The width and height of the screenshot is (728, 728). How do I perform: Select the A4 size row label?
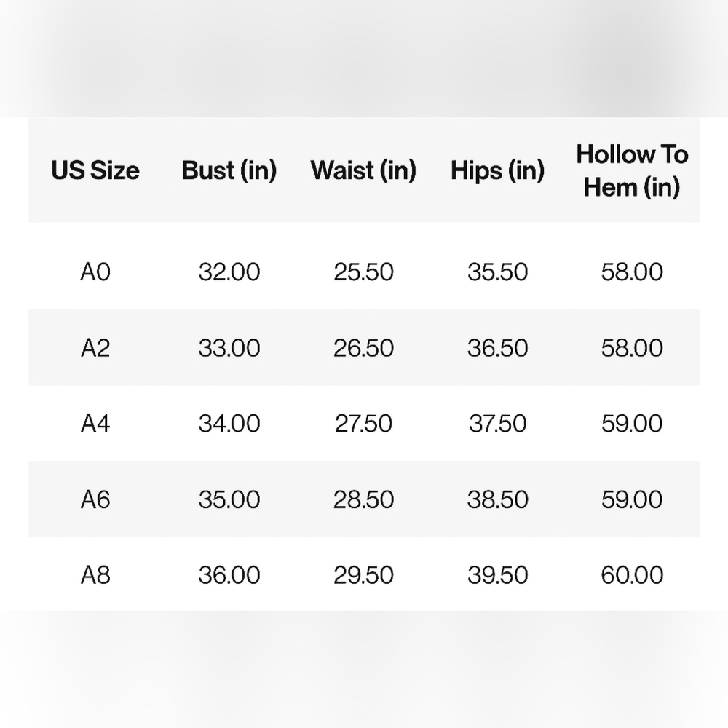click(x=95, y=424)
